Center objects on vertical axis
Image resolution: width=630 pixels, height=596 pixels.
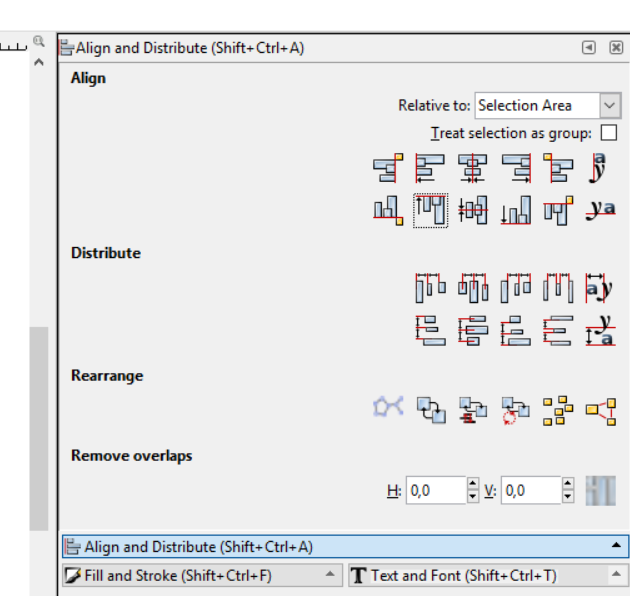coord(473,168)
